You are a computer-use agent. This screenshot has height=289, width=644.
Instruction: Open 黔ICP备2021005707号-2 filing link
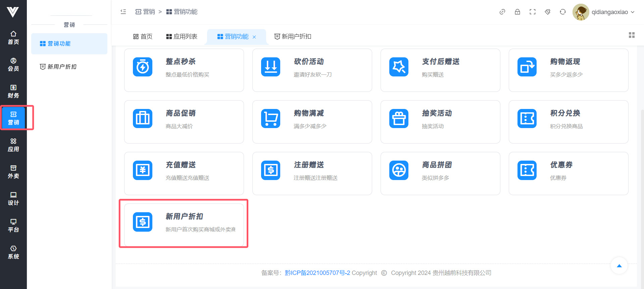[317, 273]
